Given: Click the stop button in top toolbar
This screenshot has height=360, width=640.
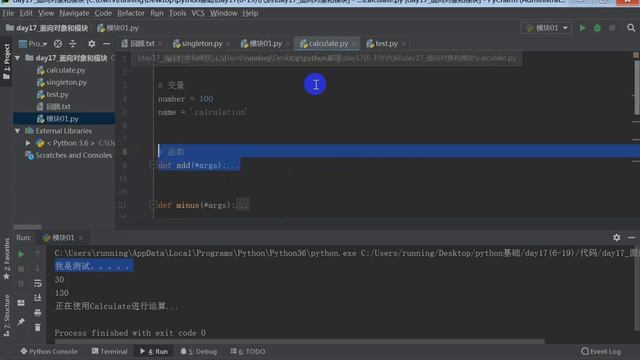Looking at the screenshot, I should click(612, 28).
